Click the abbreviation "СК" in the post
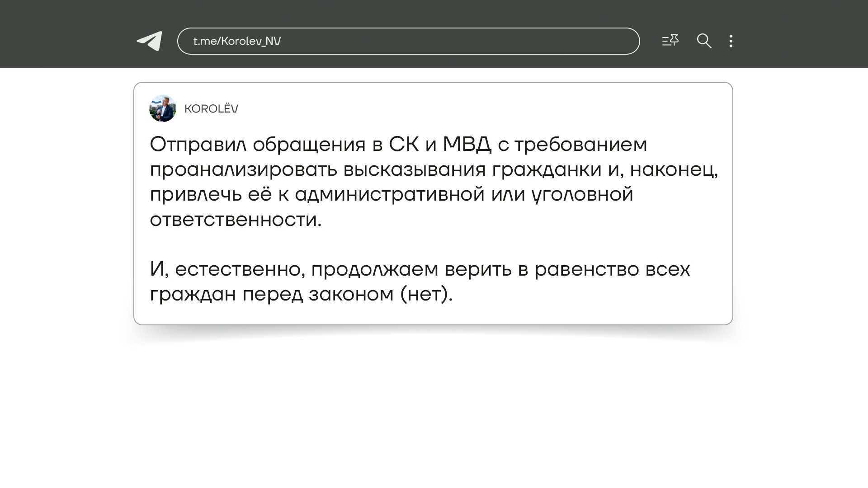 click(x=404, y=145)
